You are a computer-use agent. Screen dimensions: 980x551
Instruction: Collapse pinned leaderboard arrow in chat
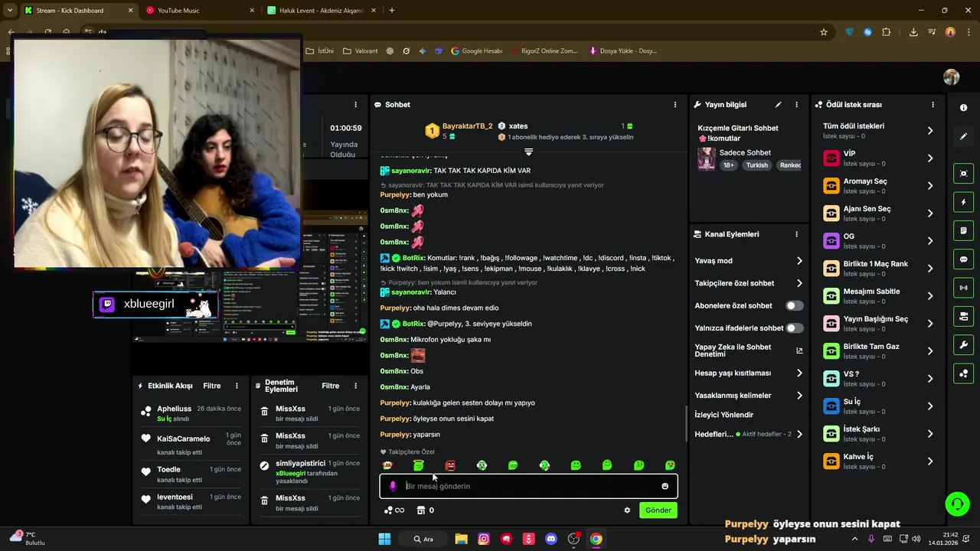(x=528, y=152)
